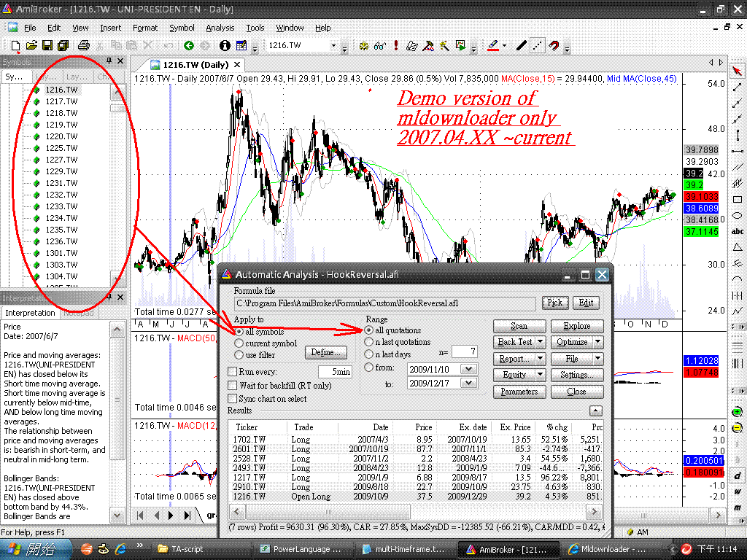Click the Explore button
747x560 pixels.
(577, 326)
